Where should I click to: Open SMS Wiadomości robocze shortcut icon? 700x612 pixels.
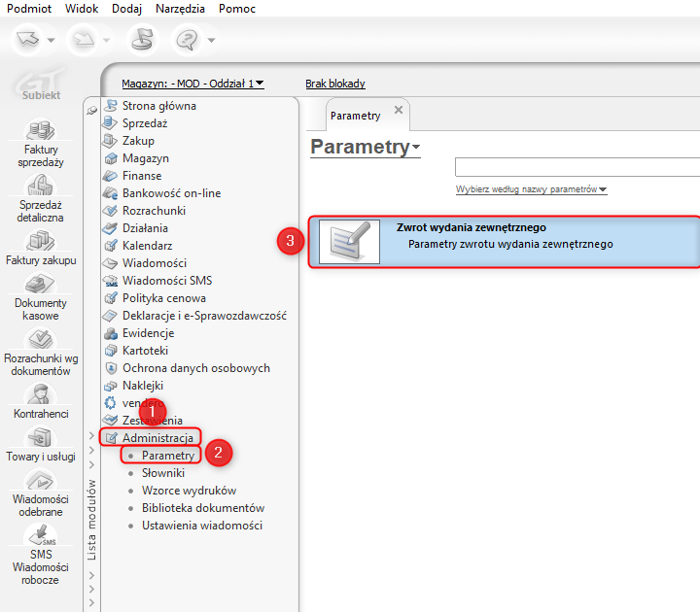41,534
